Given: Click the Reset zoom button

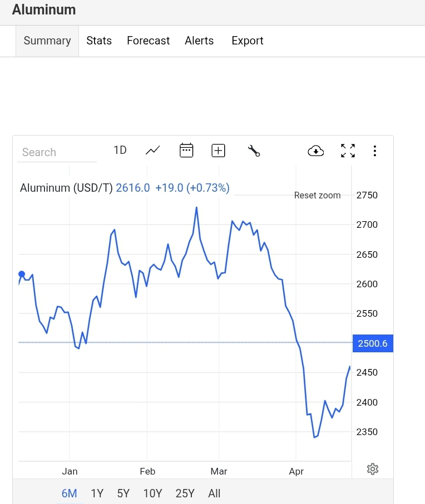Looking at the screenshot, I should (x=317, y=195).
